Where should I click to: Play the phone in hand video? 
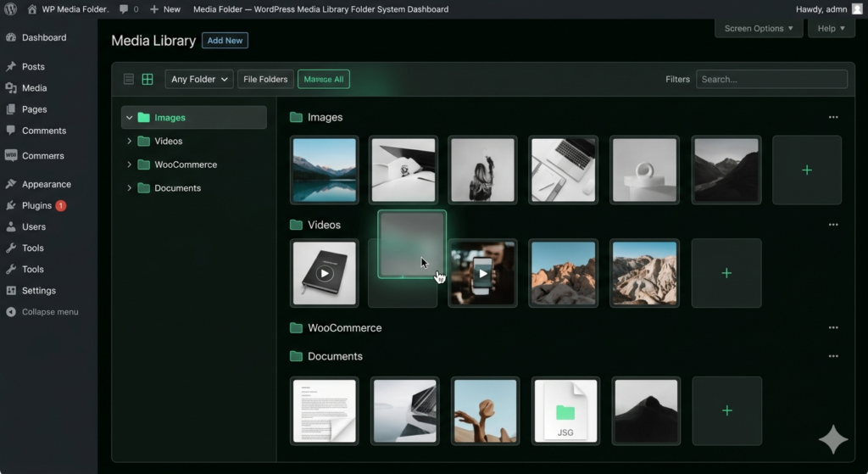[482, 273]
